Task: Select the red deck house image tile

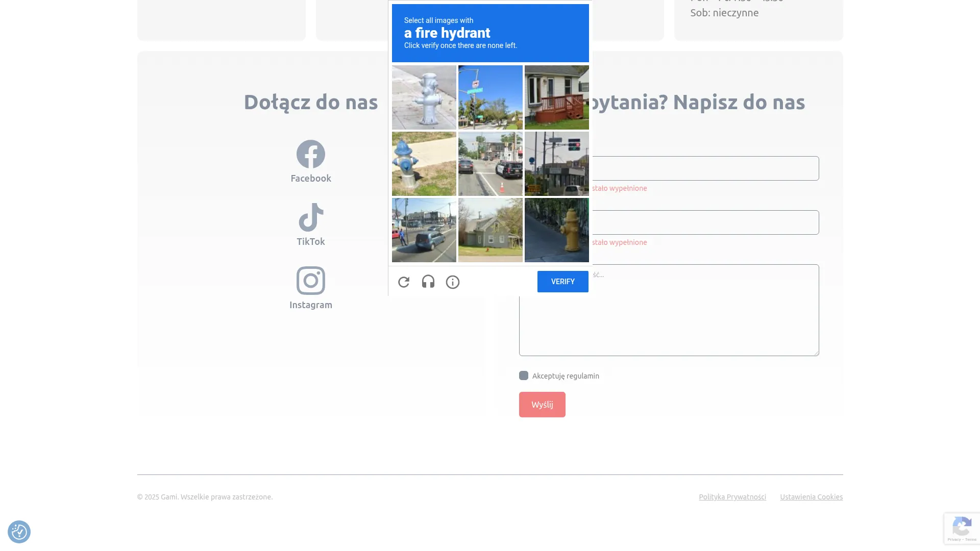Action: click(556, 97)
